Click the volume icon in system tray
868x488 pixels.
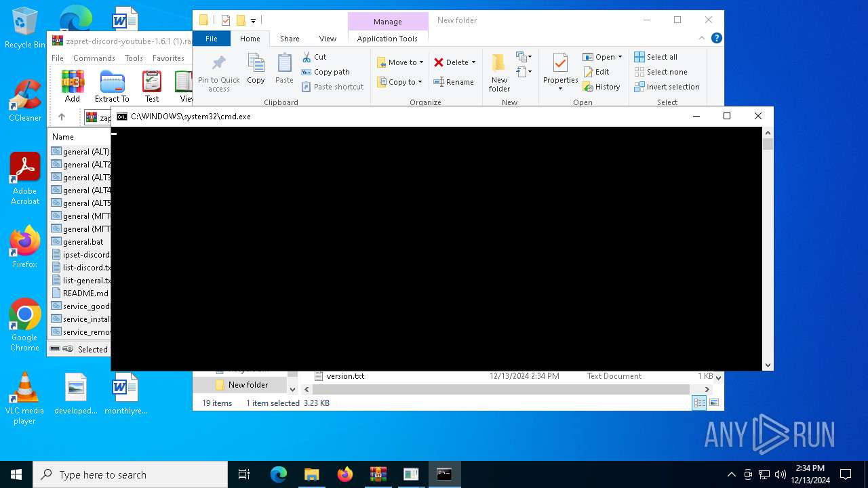pos(780,474)
